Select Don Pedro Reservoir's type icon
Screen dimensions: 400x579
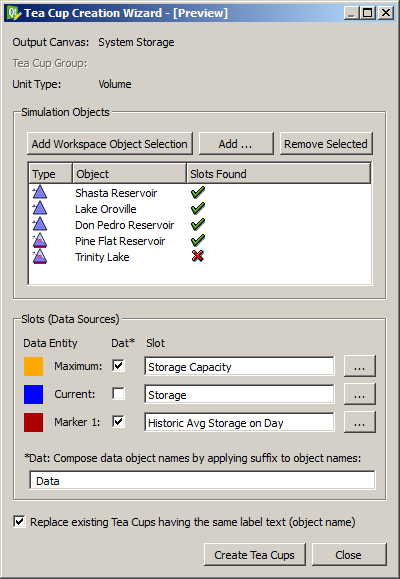pos(40,225)
